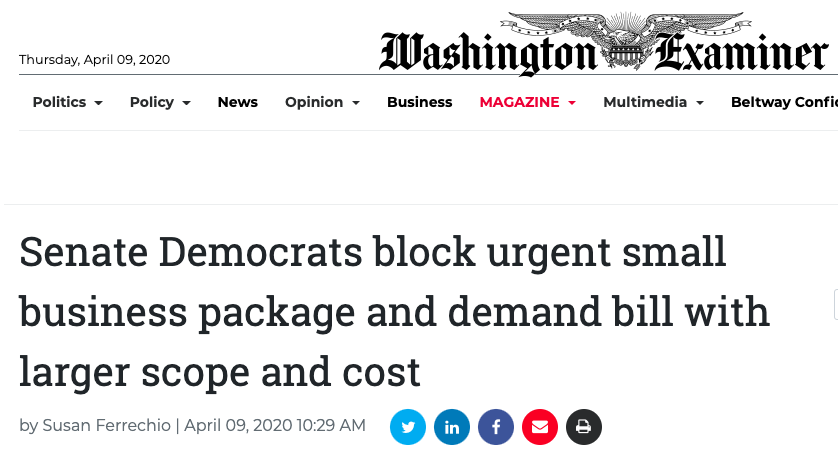Print the article using printer icon
838x463 pixels.
[584, 427]
